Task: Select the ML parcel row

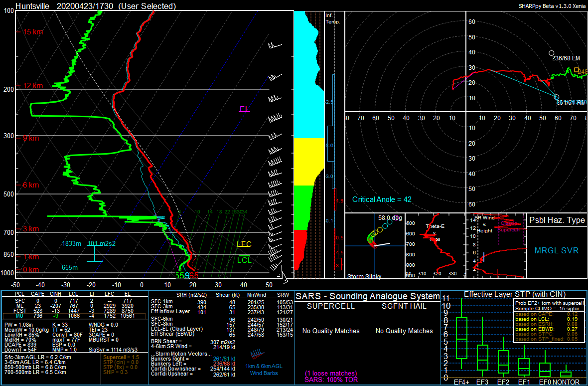Action: coord(75,306)
